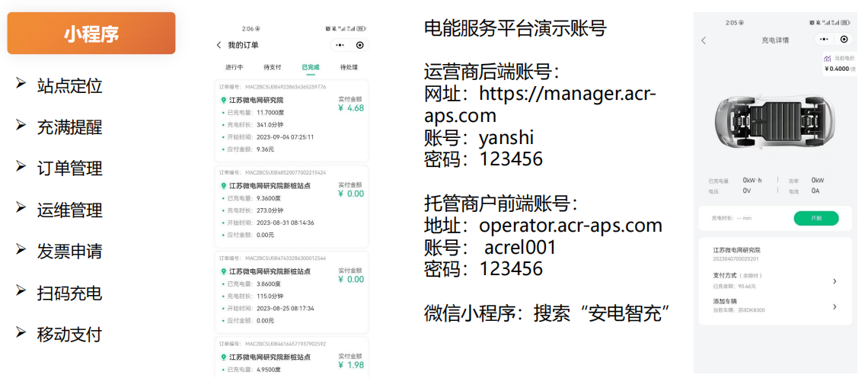
Task: Tap circular close icon on 充电详情 screen
Action: [x=843, y=40]
